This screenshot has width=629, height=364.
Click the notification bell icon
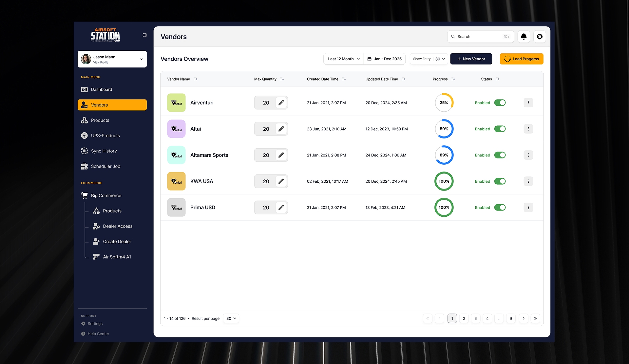(524, 37)
